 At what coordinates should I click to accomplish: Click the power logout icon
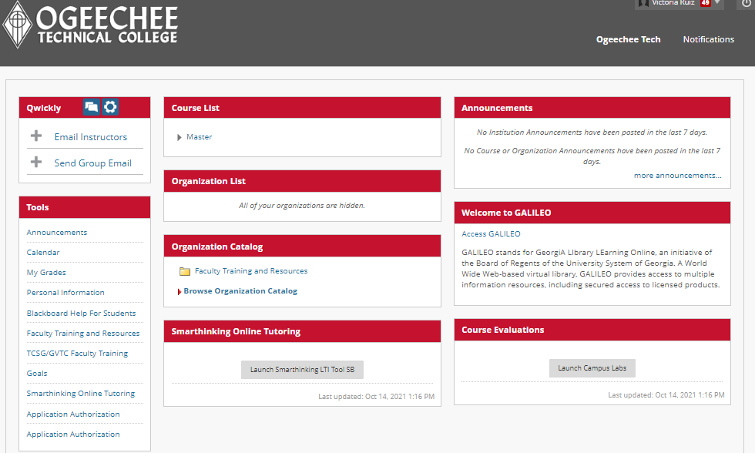click(746, 4)
